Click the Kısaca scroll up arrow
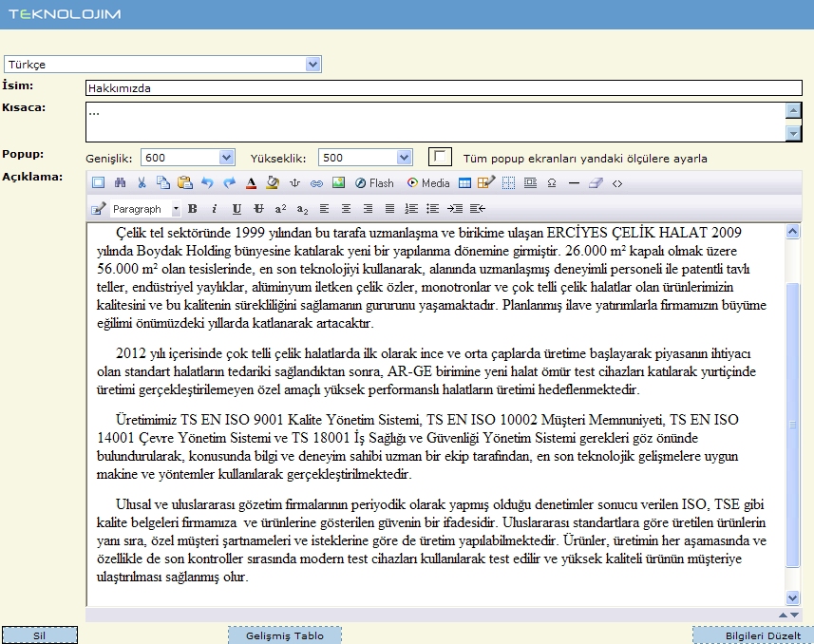Image resolution: width=814 pixels, height=644 pixels. [x=793, y=110]
